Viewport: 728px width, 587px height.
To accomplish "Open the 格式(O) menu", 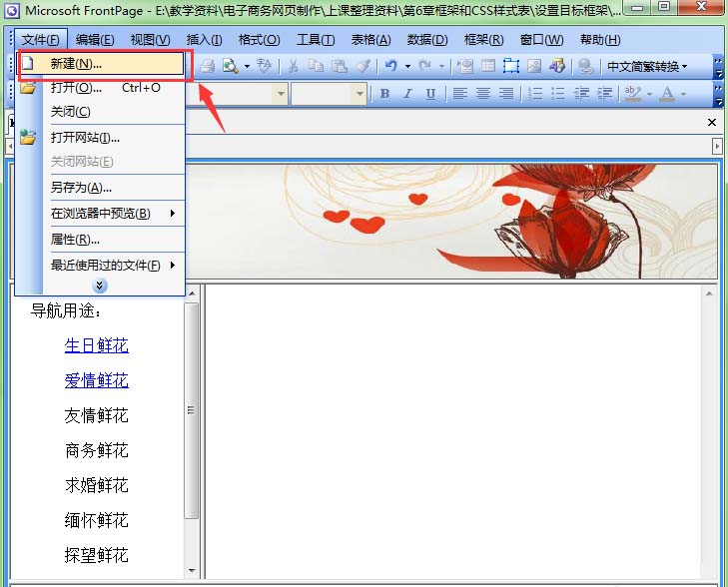I will pos(259,40).
